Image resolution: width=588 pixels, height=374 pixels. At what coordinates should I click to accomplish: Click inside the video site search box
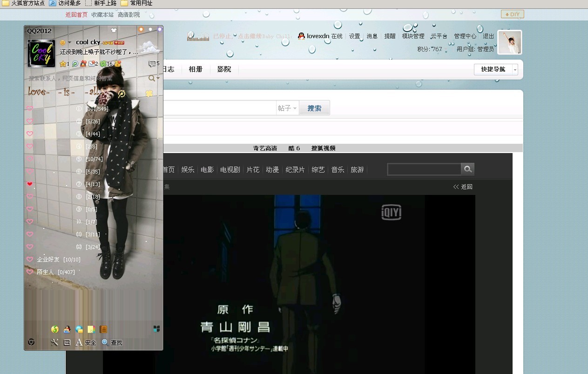point(424,169)
